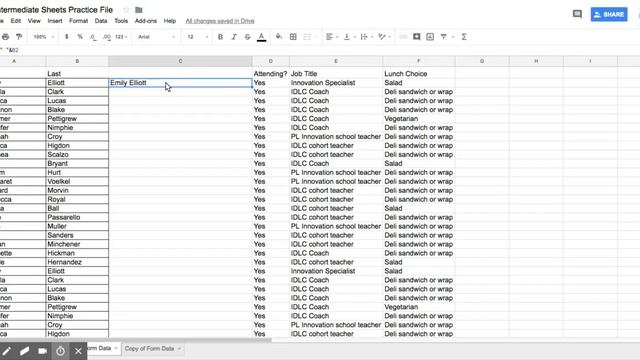Open text color picker

[x=262, y=37]
